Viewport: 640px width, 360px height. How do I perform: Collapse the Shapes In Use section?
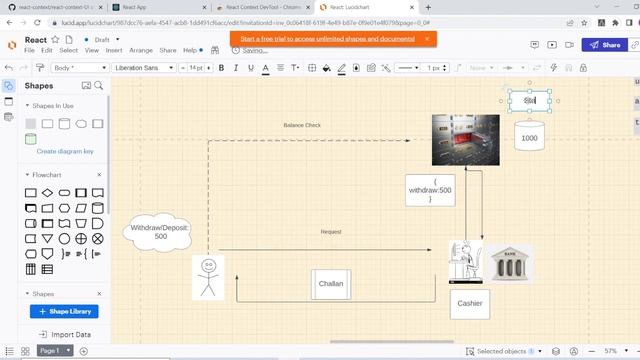[x=27, y=106]
